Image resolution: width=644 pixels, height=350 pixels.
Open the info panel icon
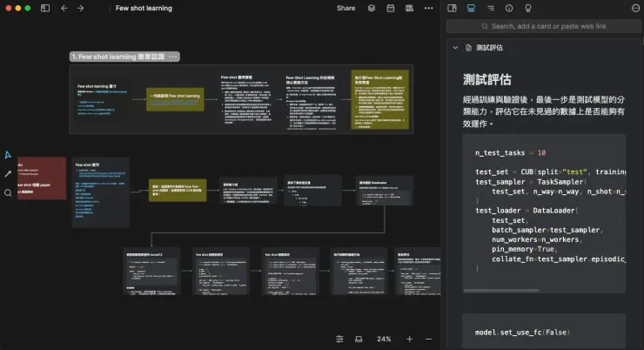(x=509, y=8)
